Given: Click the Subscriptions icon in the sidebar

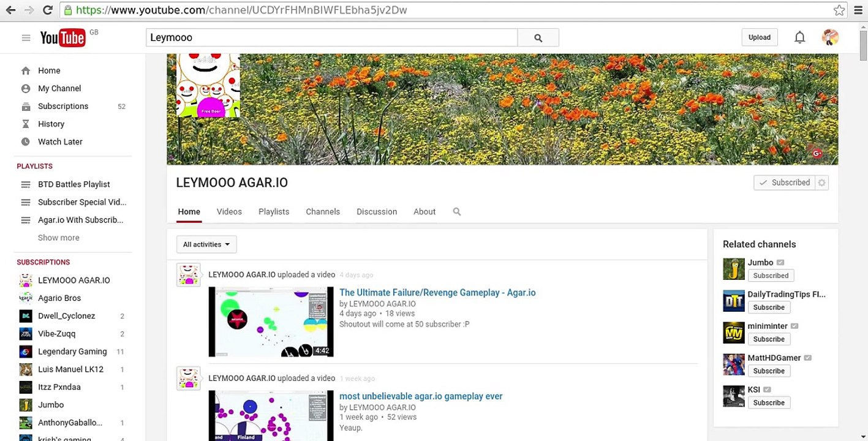Looking at the screenshot, I should tap(26, 106).
